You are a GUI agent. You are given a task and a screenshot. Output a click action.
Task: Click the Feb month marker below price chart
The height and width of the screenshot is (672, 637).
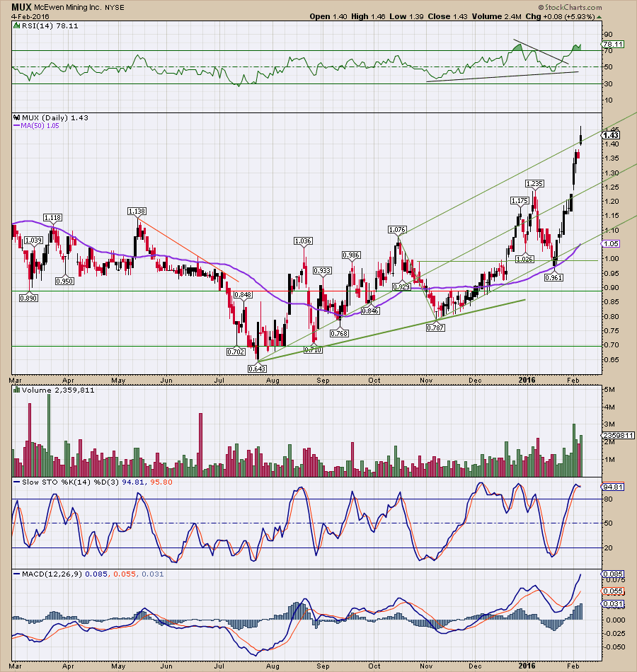573,380
